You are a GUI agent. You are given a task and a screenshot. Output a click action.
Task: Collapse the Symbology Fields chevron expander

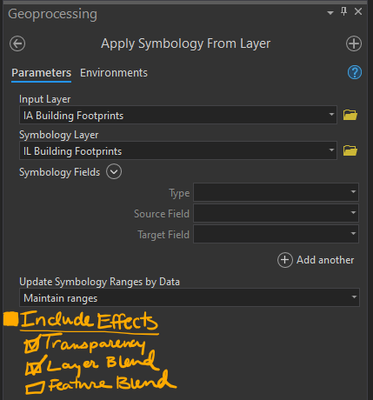(114, 172)
